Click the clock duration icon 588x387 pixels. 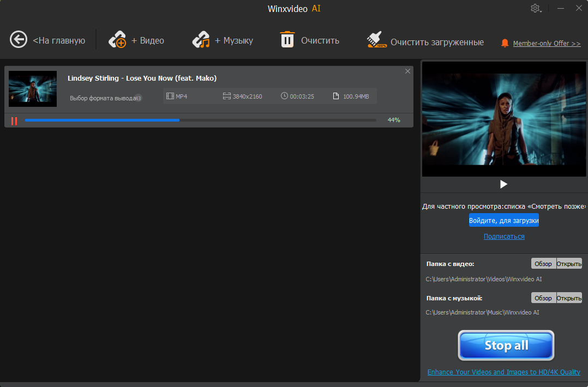pos(284,96)
